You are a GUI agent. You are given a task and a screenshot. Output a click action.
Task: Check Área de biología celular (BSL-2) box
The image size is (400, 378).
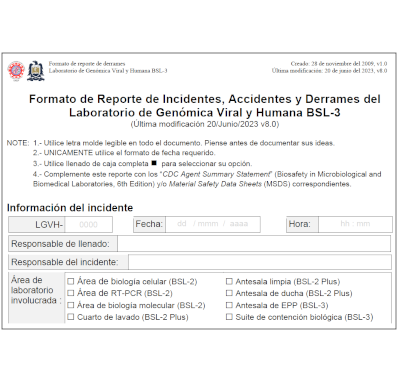pos(71,282)
